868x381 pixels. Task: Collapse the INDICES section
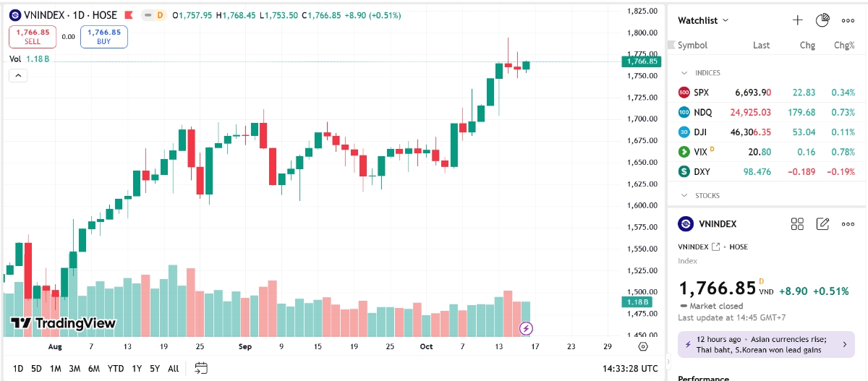(684, 73)
